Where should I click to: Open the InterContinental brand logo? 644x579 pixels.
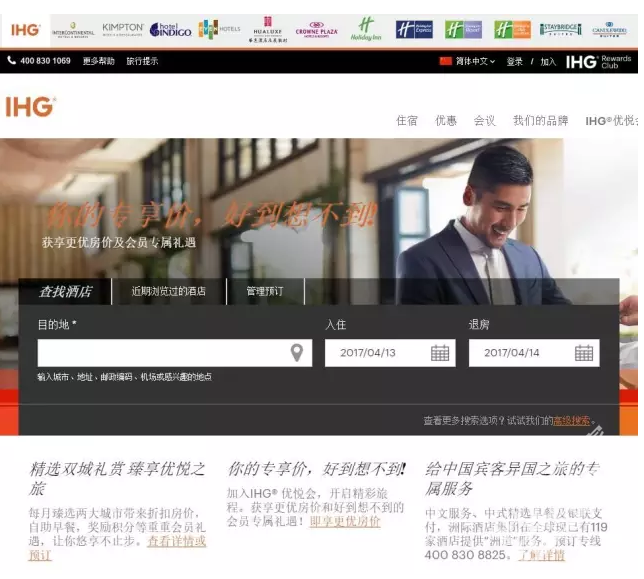click(x=73, y=30)
